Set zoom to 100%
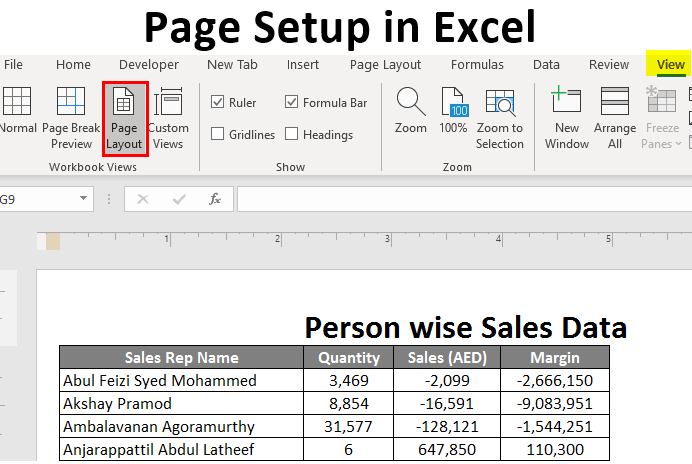This screenshot has height=464, width=692. (x=453, y=112)
